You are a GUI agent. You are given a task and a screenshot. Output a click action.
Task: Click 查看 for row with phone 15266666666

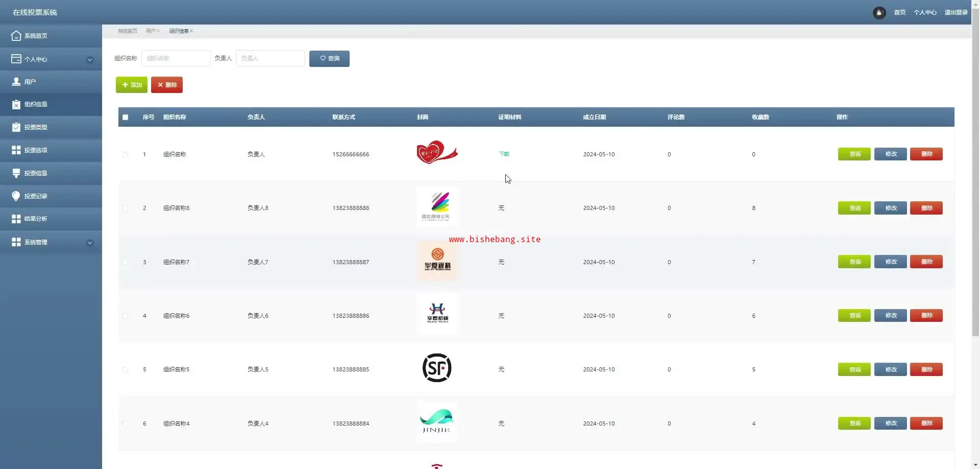(x=854, y=154)
